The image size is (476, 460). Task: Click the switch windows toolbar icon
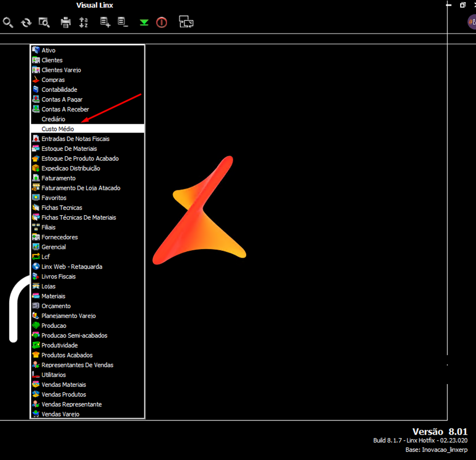[186, 22]
